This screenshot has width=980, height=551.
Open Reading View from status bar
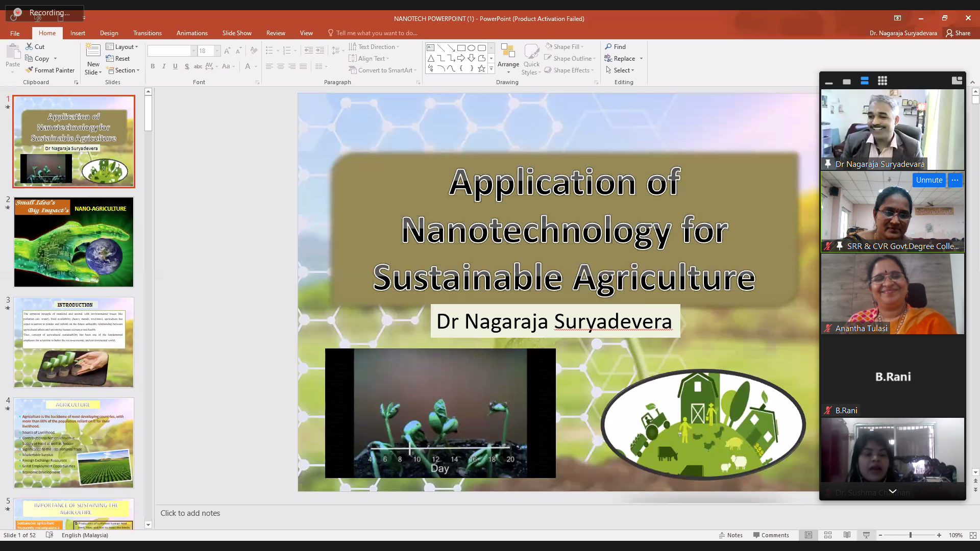tap(847, 535)
